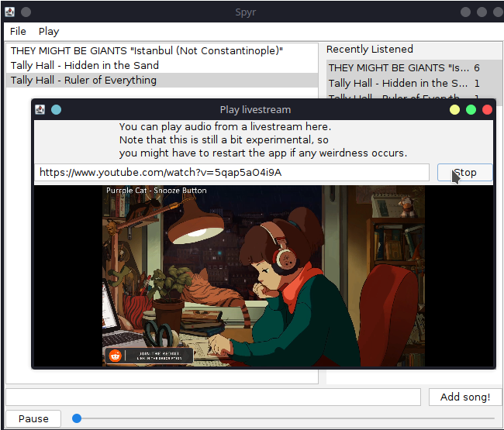
Task: Click the Stop button in the livestream dialog
Action: click(464, 173)
